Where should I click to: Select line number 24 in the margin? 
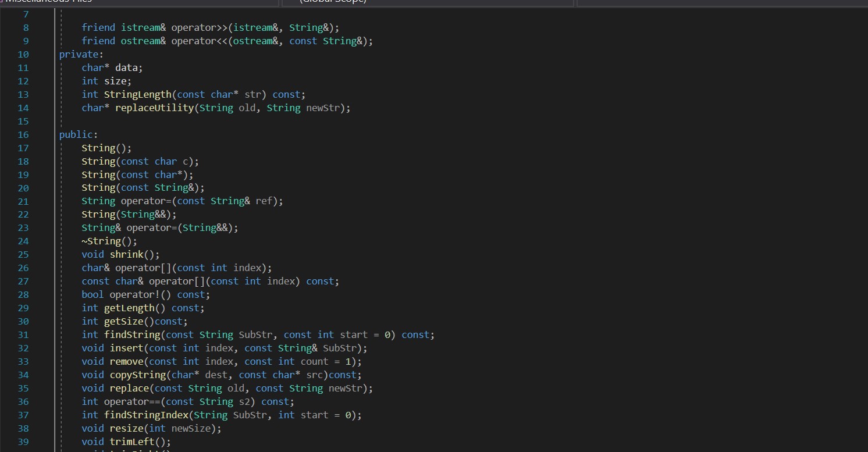pyautogui.click(x=23, y=241)
